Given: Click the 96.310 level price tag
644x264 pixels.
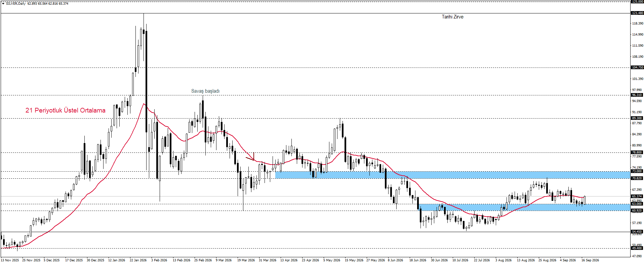Looking at the screenshot, I should coord(637,95).
